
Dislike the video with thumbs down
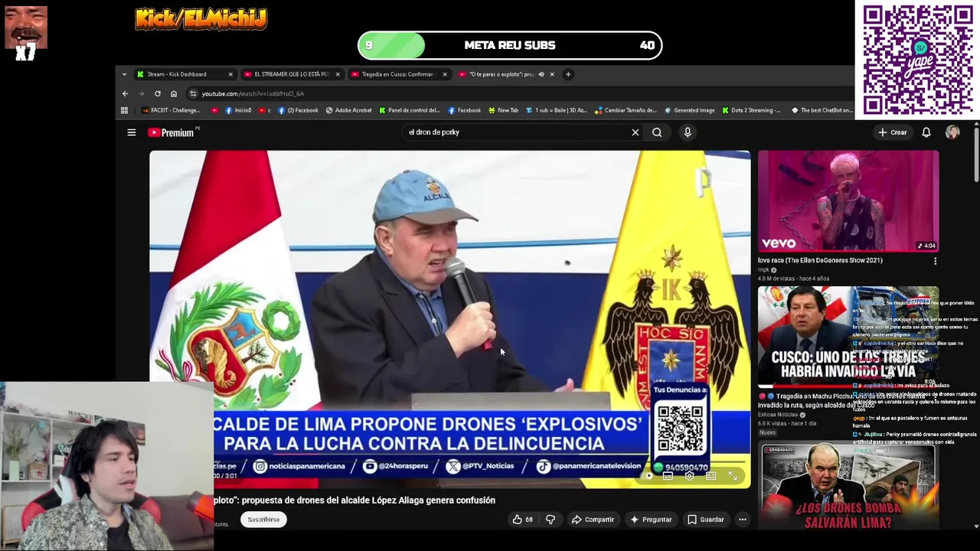coord(550,520)
